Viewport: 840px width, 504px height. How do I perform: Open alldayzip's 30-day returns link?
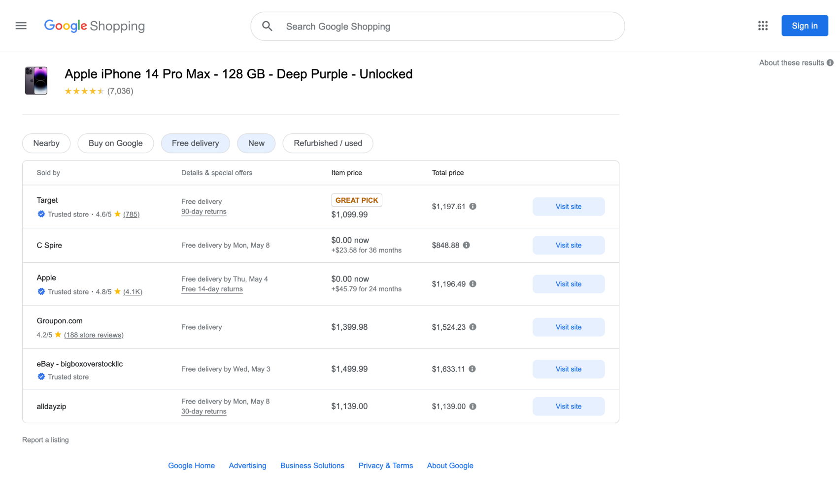204,411
